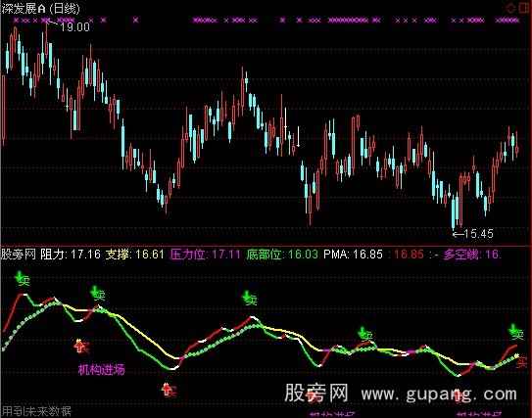Viewport: 532px width, 418px height.
Task: Click the 15.45 low price label
Action: point(478,234)
